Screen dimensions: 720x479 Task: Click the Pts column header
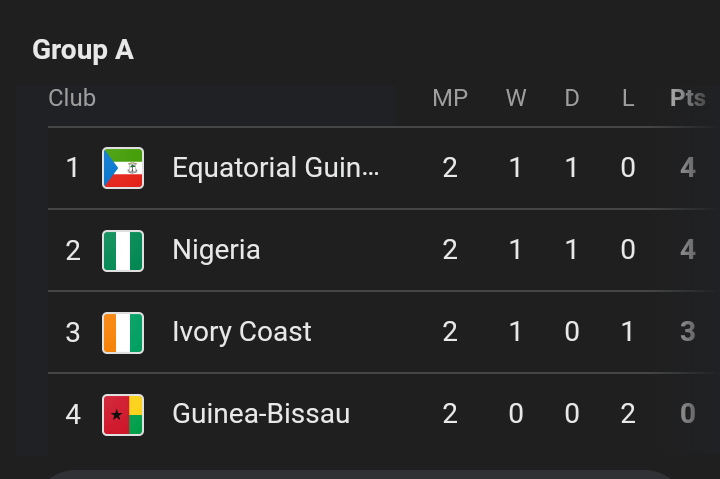687,98
